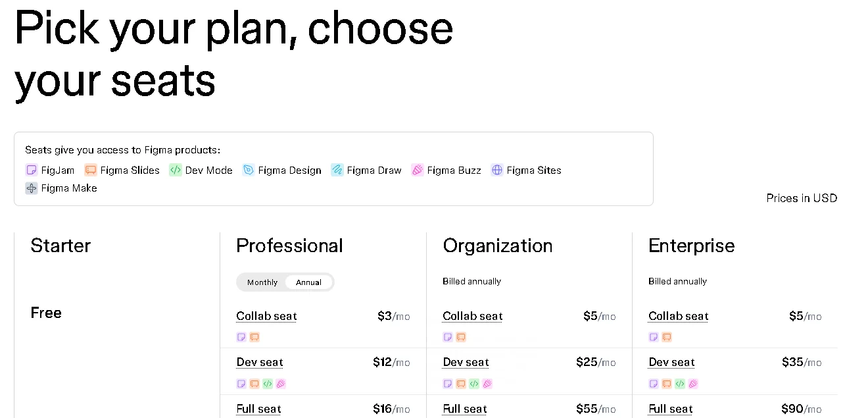This screenshot has height=418, width=868.
Task: Click Professional plan's Full seat link
Action: pos(258,409)
